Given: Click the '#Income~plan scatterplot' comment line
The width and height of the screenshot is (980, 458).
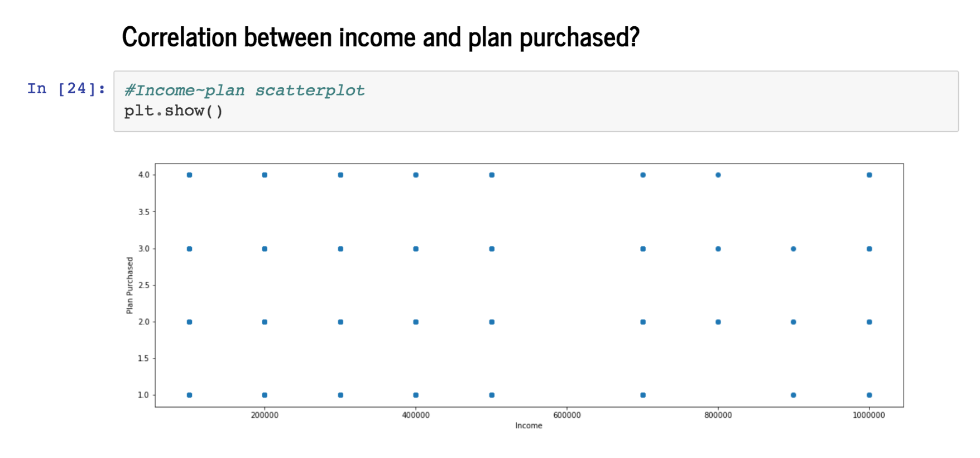Looking at the screenshot, I should 244,90.
